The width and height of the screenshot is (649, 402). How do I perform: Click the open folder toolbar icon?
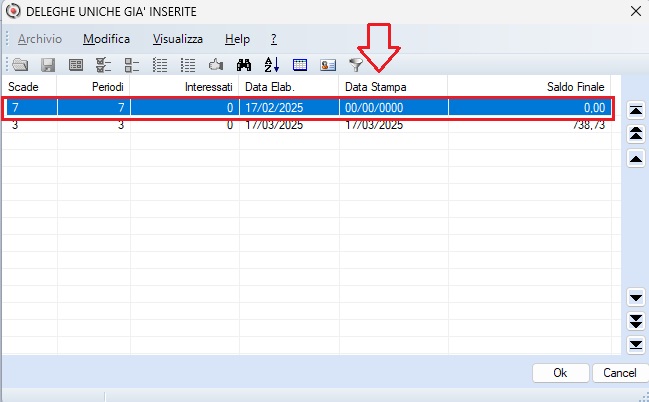pyautogui.click(x=20, y=65)
